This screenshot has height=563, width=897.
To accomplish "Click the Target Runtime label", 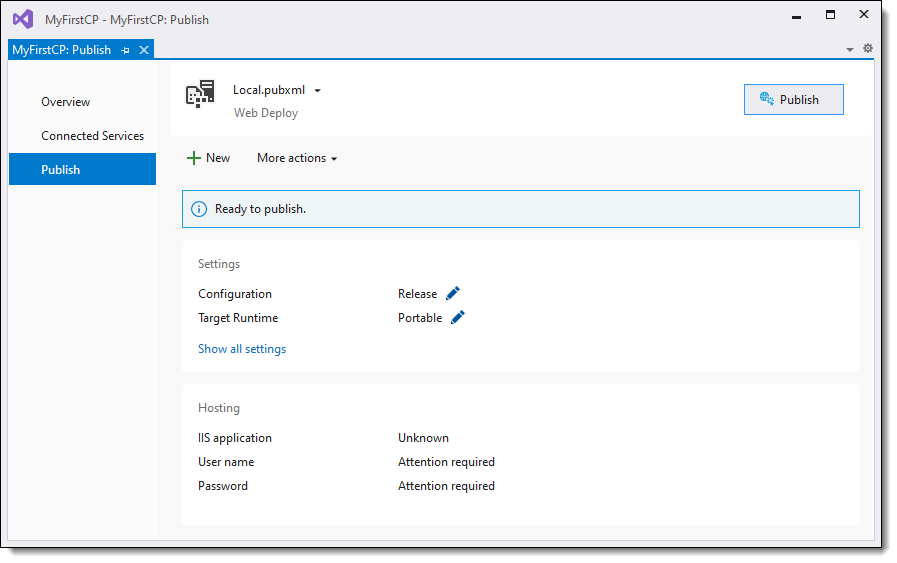I will tap(238, 318).
